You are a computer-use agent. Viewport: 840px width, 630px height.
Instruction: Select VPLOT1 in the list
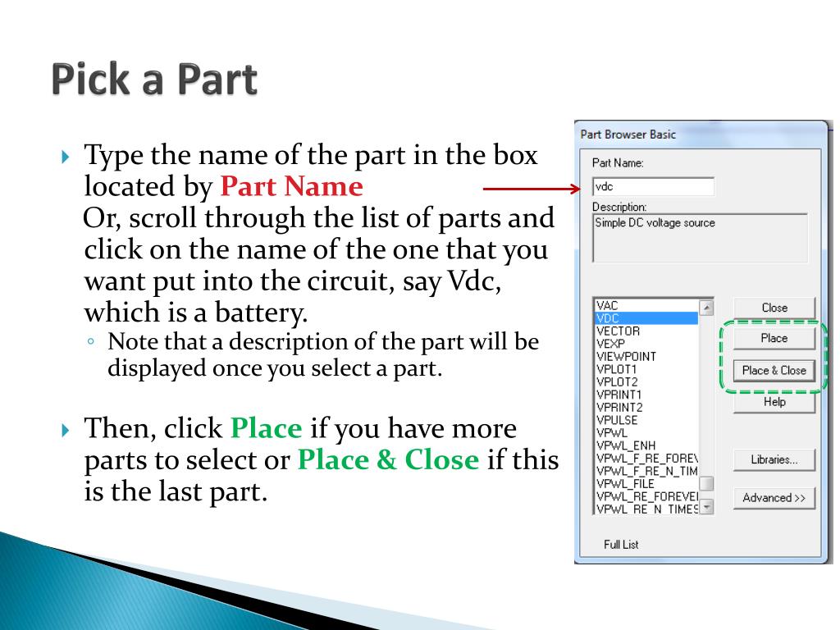click(646, 369)
